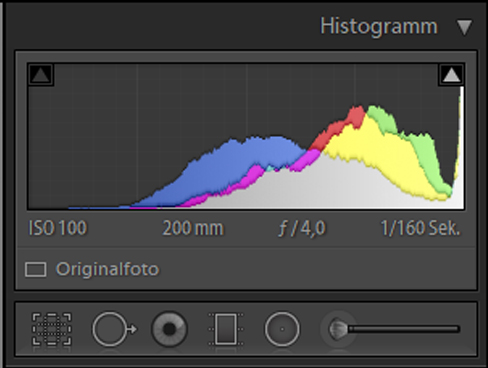Click the f / 4,0 aperture text
The width and height of the screenshot is (488, 368).
point(302,229)
